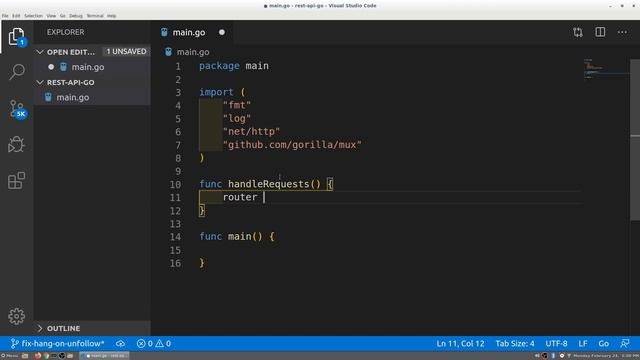Click func main() on line 14

point(237,236)
